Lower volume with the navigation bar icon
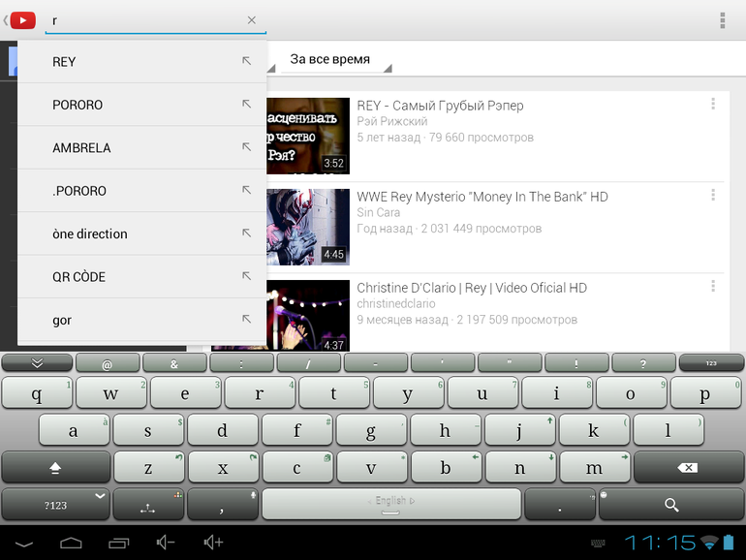This screenshot has height=560, width=746. click(x=166, y=543)
